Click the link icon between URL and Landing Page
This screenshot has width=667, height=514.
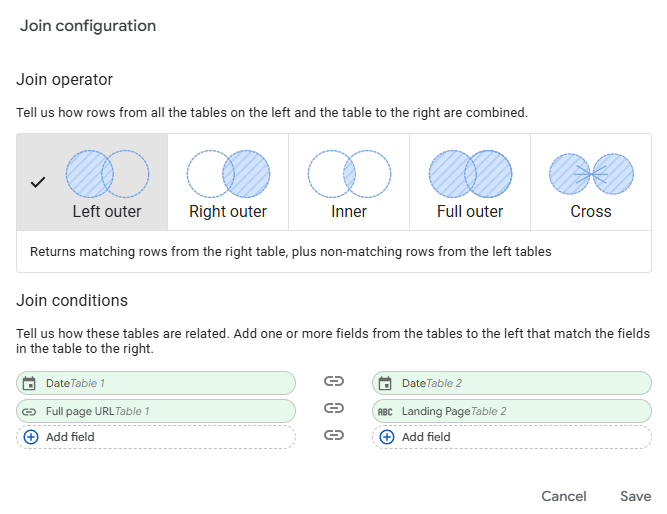click(x=334, y=409)
